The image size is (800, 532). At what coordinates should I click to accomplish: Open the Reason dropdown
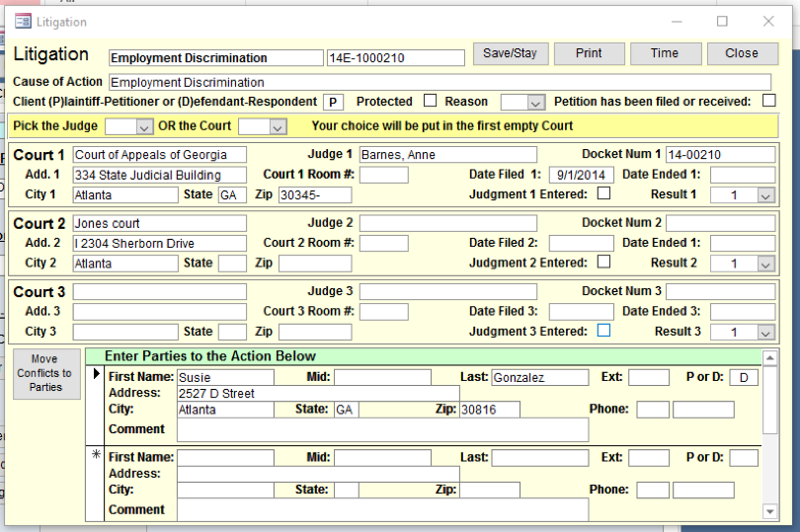[535, 102]
